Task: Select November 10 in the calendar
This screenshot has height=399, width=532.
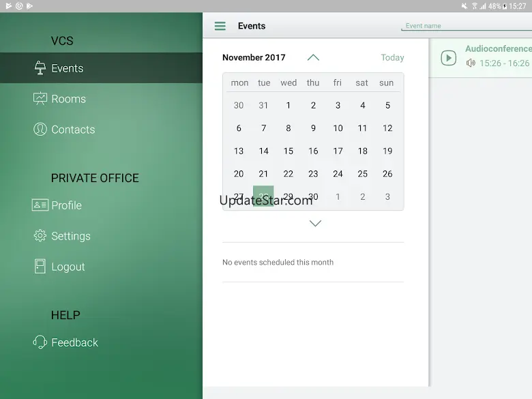Action: click(338, 128)
